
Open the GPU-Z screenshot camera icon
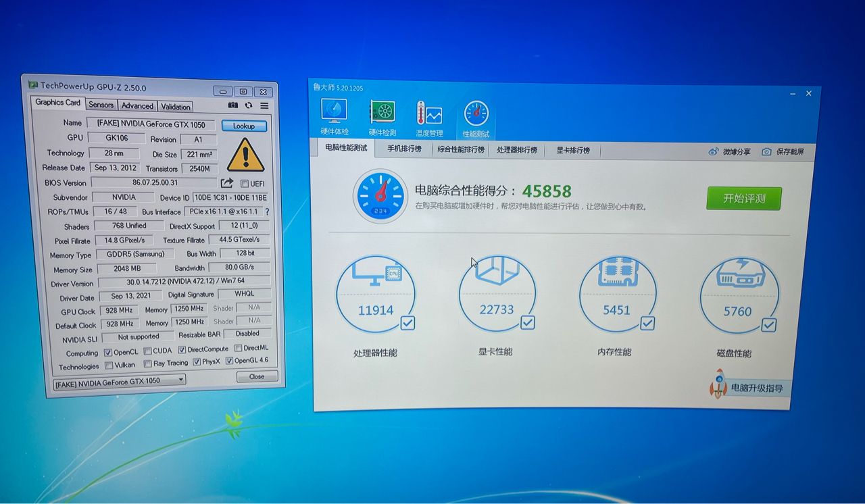(233, 105)
